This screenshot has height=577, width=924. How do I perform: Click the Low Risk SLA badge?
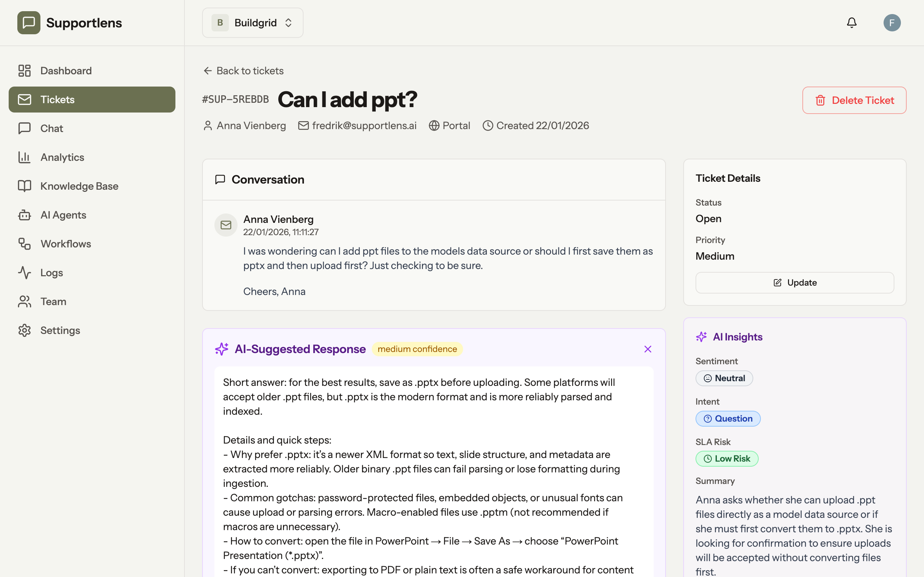pyautogui.click(x=727, y=459)
